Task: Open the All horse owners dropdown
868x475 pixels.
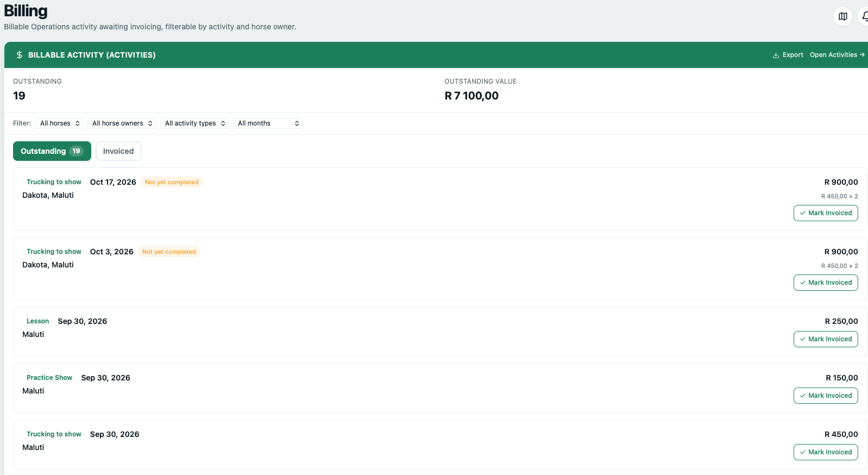Action: pos(122,123)
